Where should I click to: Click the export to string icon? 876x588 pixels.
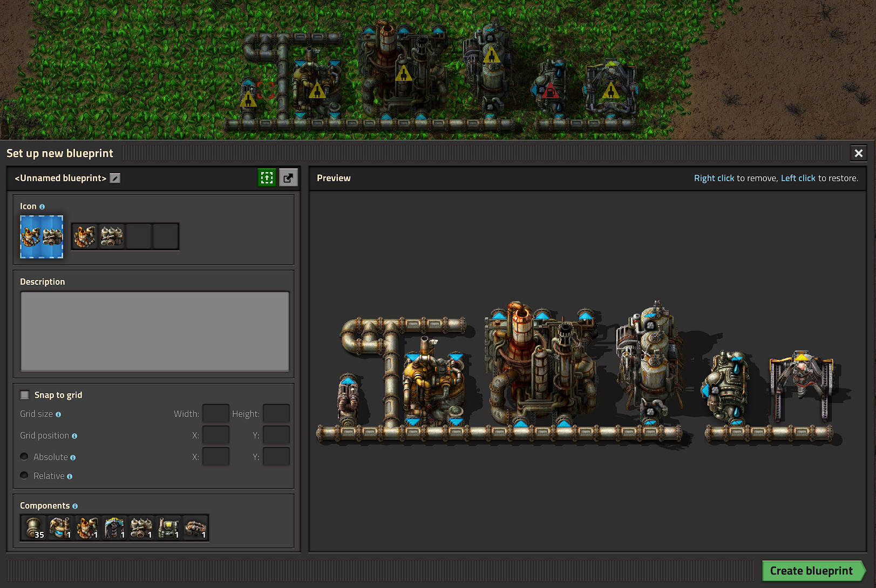[288, 177]
